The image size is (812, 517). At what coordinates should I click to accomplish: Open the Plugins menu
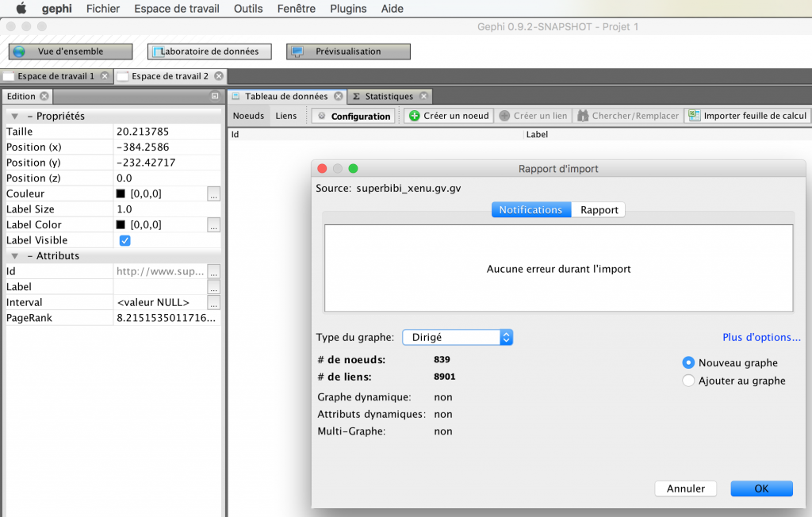[348, 9]
